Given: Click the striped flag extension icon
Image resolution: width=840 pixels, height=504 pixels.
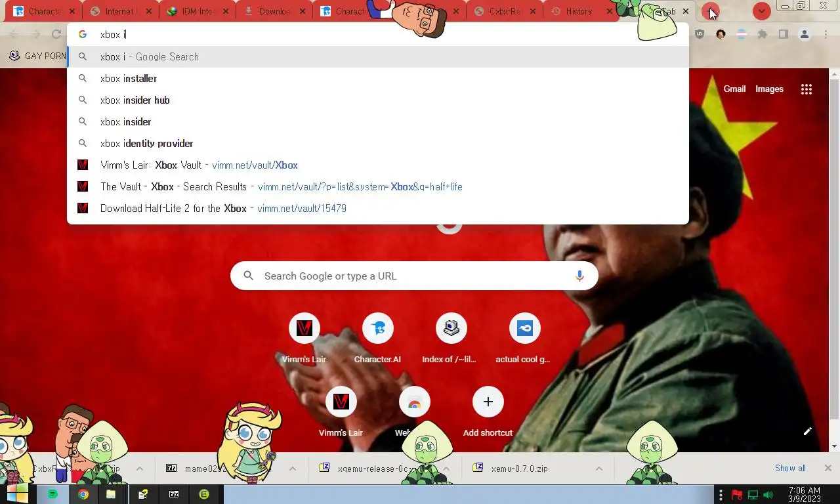Looking at the screenshot, I should pyautogui.click(x=741, y=34).
